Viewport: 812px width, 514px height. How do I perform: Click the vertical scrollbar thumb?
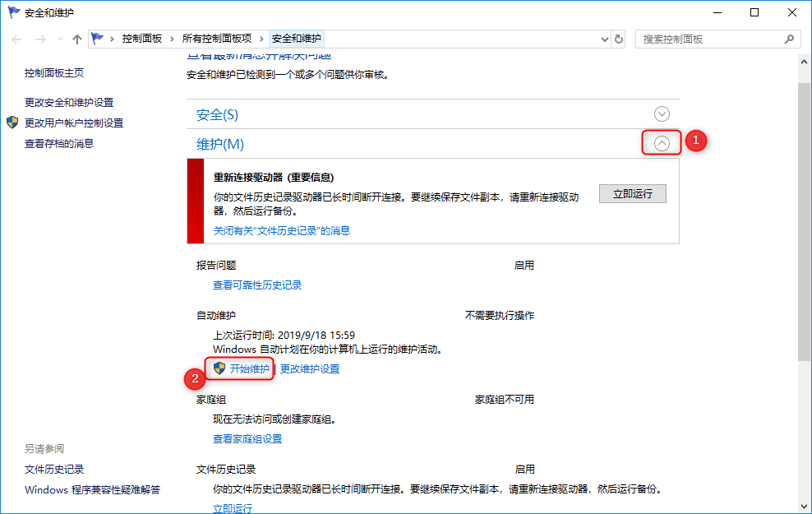point(805,222)
